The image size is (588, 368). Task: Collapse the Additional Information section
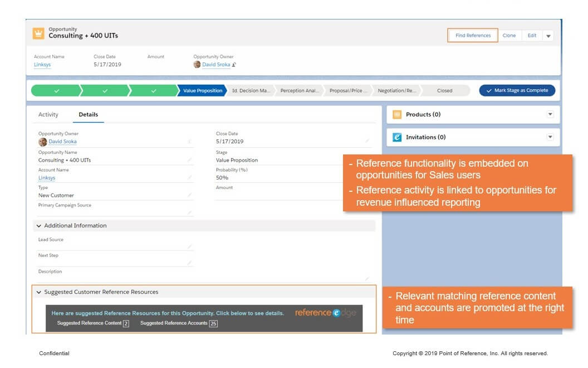(x=38, y=225)
